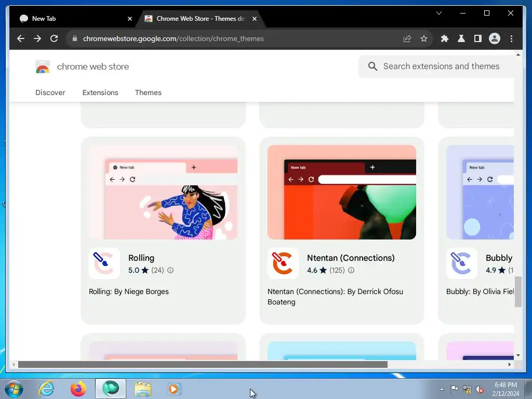Click the taskbar clock showing 6:48 PM

[506, 389]
